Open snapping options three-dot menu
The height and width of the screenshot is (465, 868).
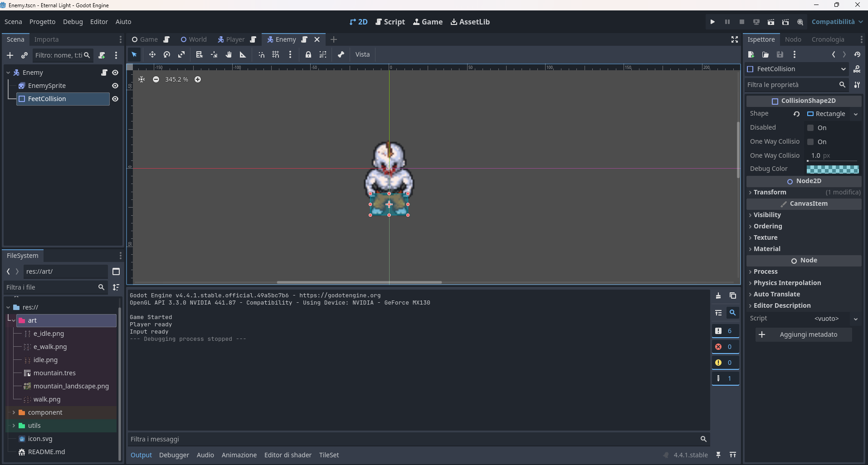tap(290, 54)
